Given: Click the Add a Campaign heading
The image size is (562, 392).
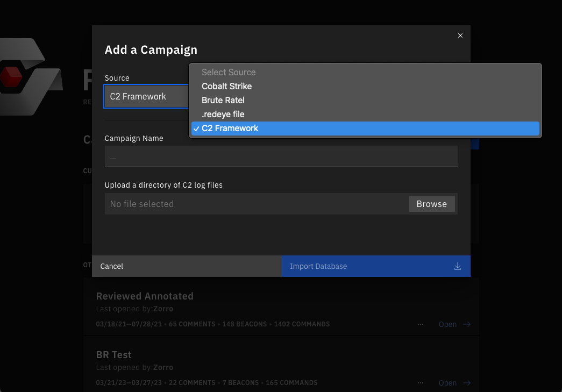Looking at the screenshot, I should click(x=151, y=50).
